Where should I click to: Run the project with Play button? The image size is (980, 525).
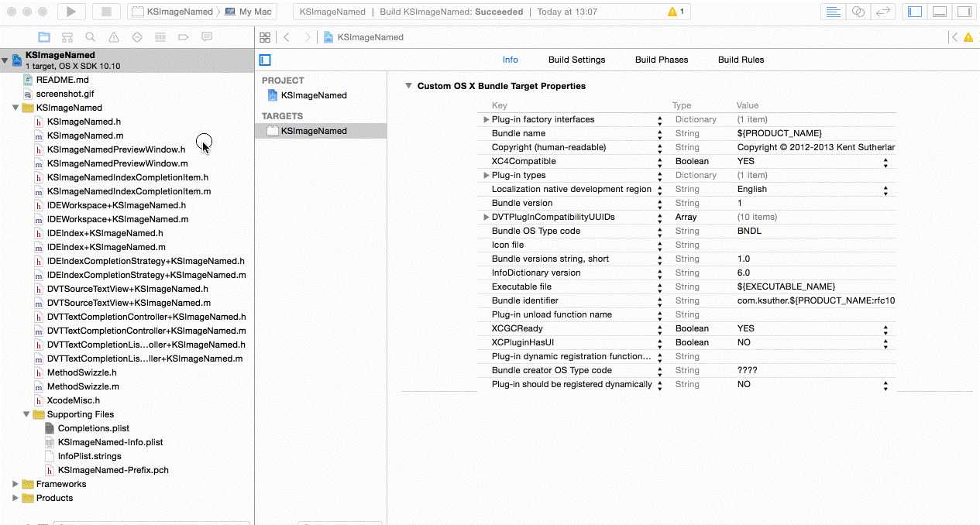(x=71, y=12)
